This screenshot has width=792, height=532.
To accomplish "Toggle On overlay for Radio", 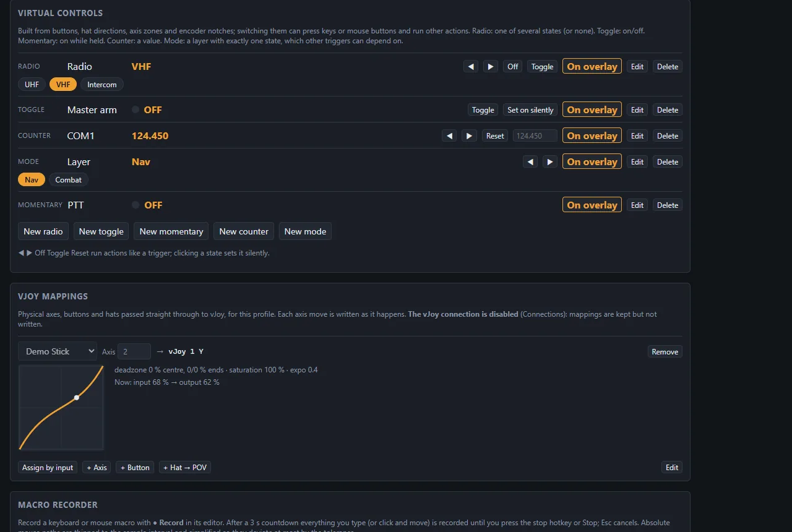I will click(x=592, y=66).
